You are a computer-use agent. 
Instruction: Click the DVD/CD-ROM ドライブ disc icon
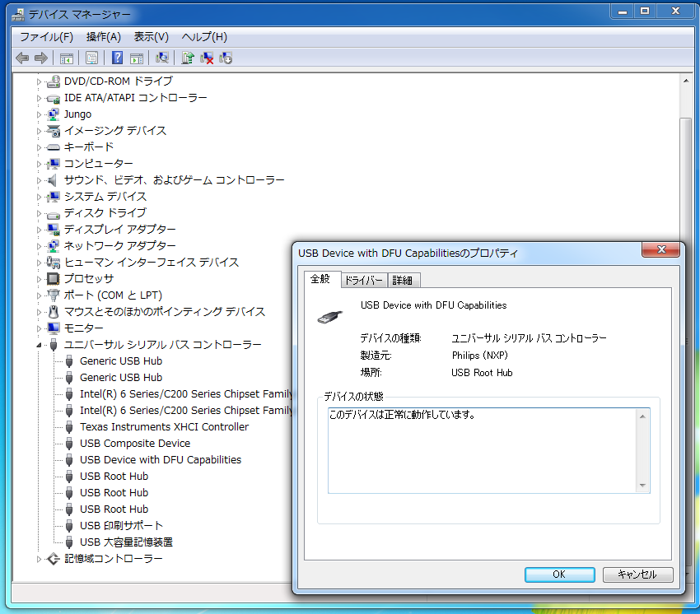(54, 81)
